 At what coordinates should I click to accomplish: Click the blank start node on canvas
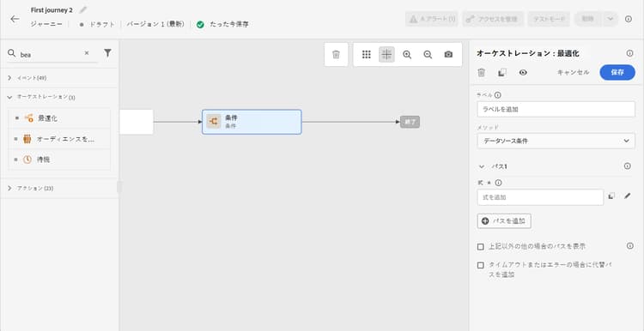pos(137,122)
